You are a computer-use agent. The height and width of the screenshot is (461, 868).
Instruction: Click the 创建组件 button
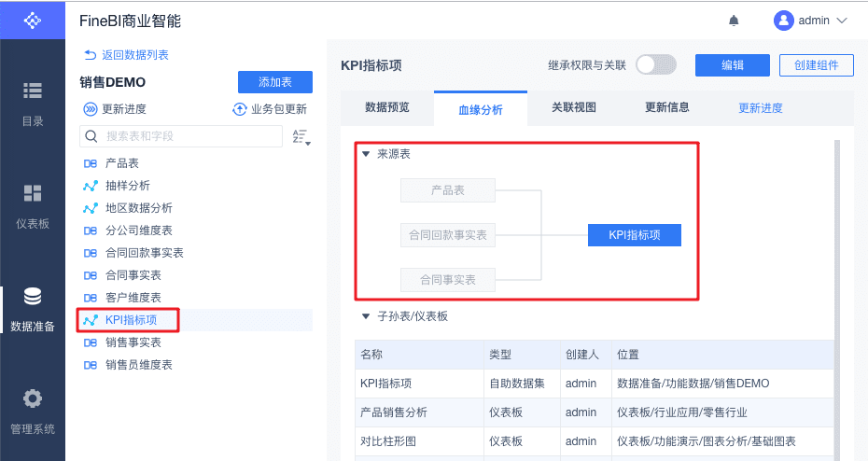click(816, 64)
